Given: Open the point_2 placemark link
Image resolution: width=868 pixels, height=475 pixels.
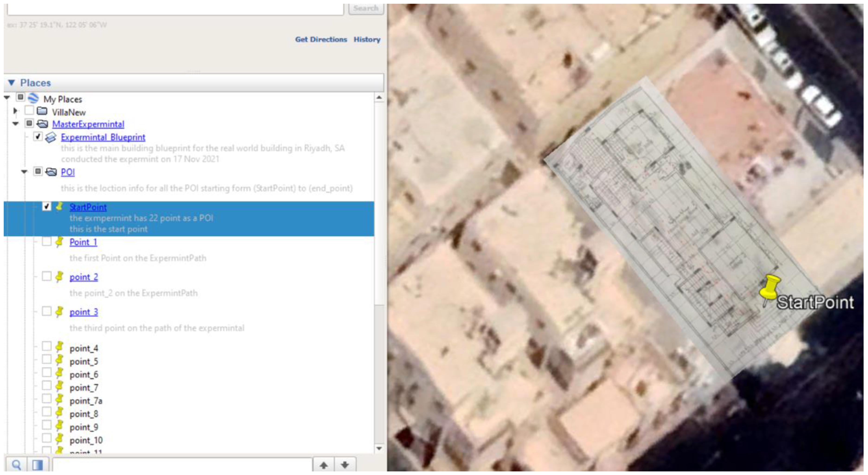Looking at the screenshot, I should tap(83, 277).
